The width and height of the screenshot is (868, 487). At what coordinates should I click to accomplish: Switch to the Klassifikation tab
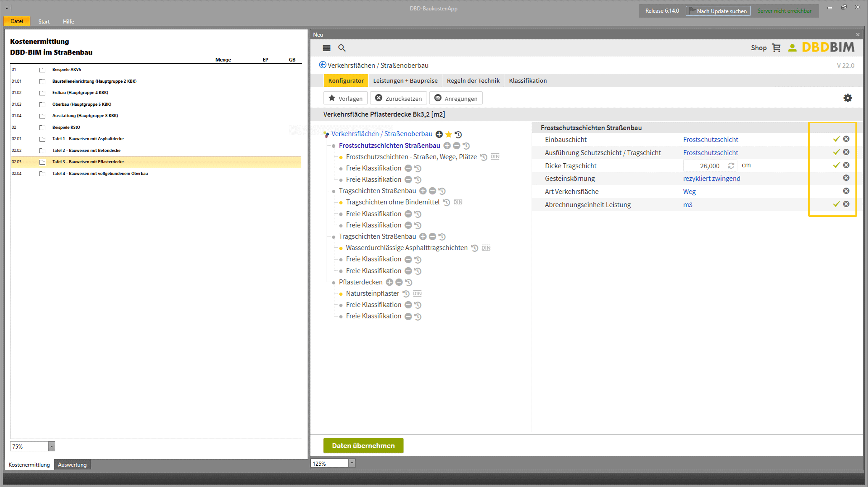tap(528, 81)
